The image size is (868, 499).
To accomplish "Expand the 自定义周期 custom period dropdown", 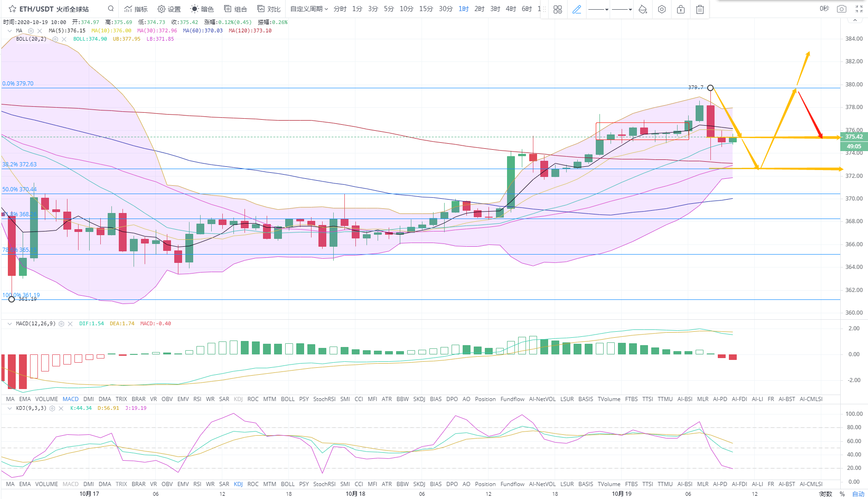I will pyautogui.click(x=309, y=9).
